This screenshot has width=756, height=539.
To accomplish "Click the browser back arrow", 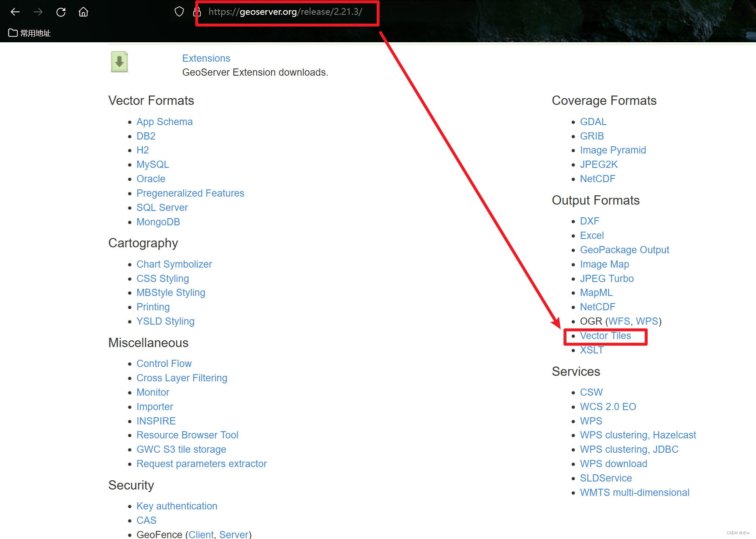I will click(15, 12).
